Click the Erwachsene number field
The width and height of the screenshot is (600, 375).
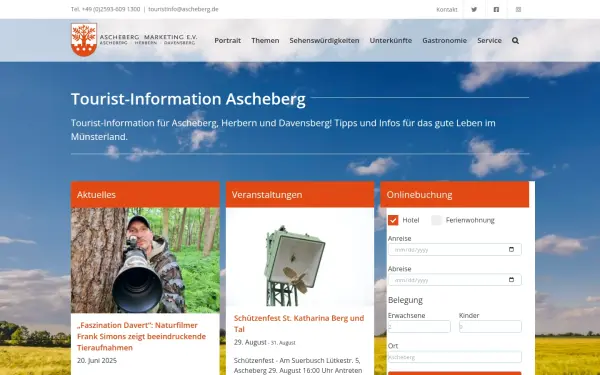coord(419,326)
